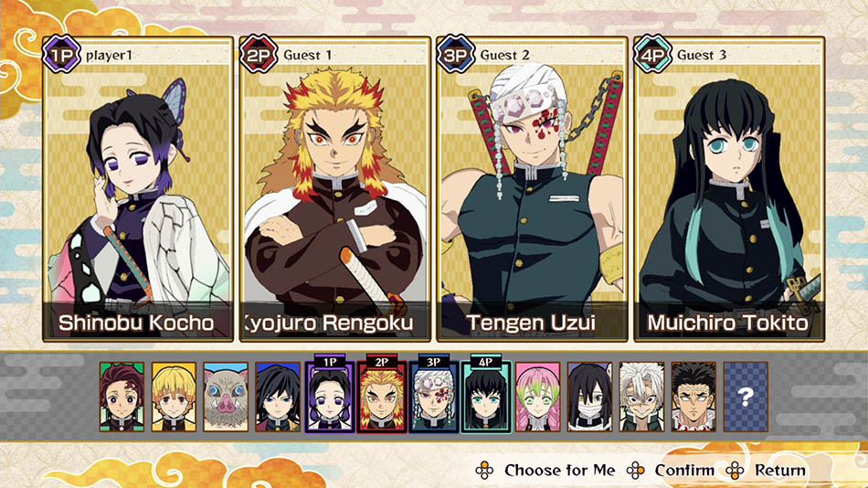Click the question mark random character tile
868x488 pixels.
pos(746,397)
